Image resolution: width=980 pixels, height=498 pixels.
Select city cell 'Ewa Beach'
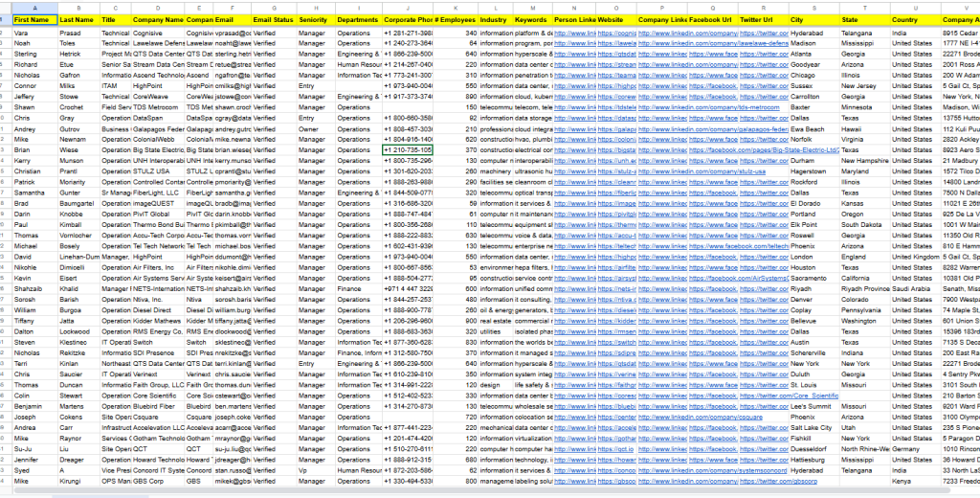pyautogui.click(x=813, y=129)
